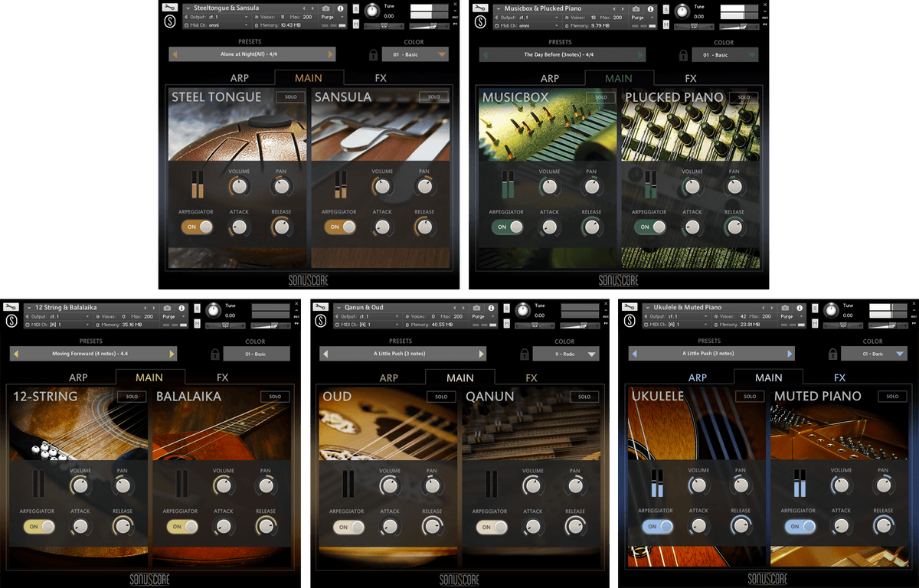919x588 pixels.
Task: Click the Steel Tongue Volume knob
Action: 240,186
